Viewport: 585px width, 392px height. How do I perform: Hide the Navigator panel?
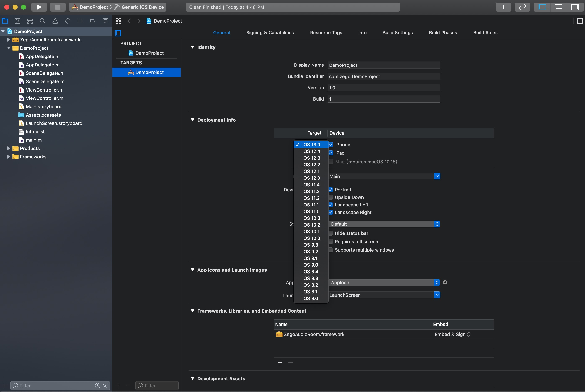click(542, 7)
